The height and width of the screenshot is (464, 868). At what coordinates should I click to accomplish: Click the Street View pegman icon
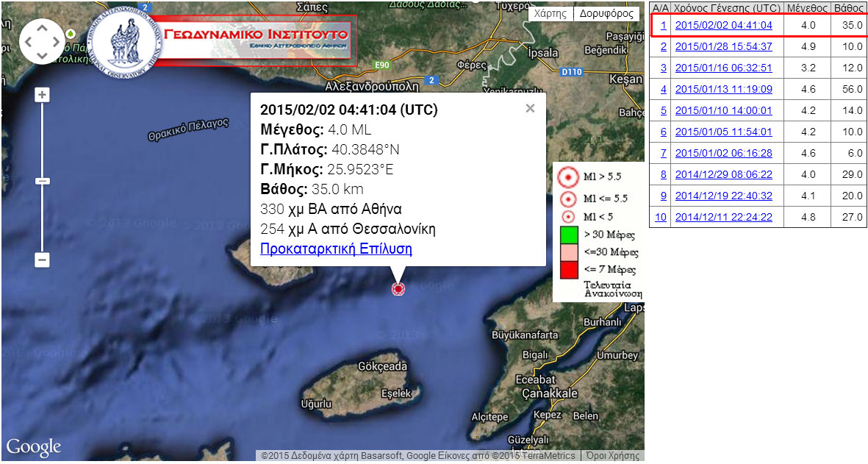click(x=71, y=34)
